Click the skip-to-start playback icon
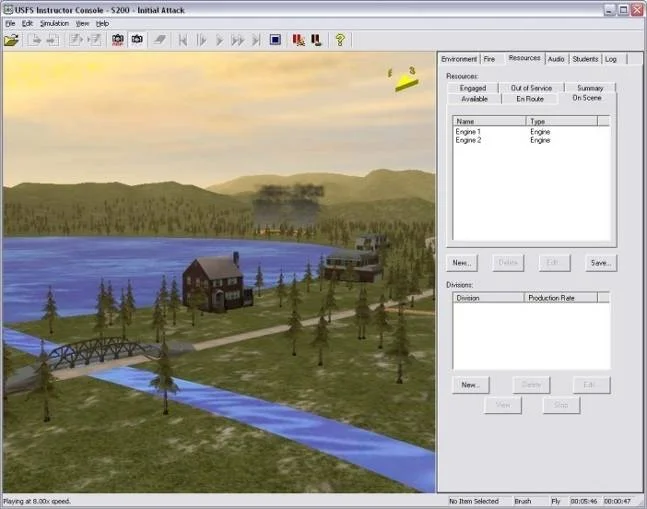Viewport: 647px width, 509px height. tap(183, 40)
